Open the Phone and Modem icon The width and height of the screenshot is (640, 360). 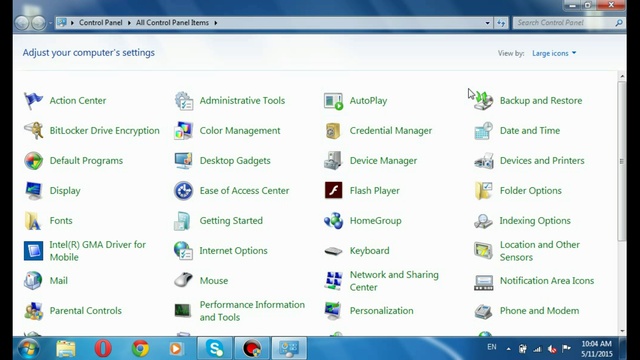[483, 311]
